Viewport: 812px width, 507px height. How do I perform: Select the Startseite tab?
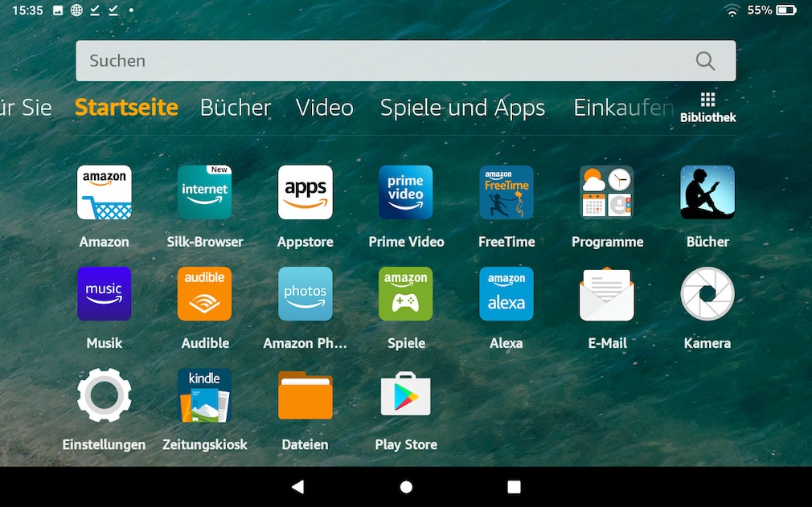126,108
